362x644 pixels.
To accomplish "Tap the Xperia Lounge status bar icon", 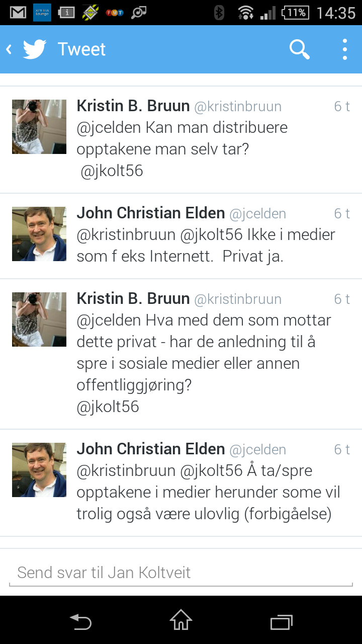I will coord(42,13).
